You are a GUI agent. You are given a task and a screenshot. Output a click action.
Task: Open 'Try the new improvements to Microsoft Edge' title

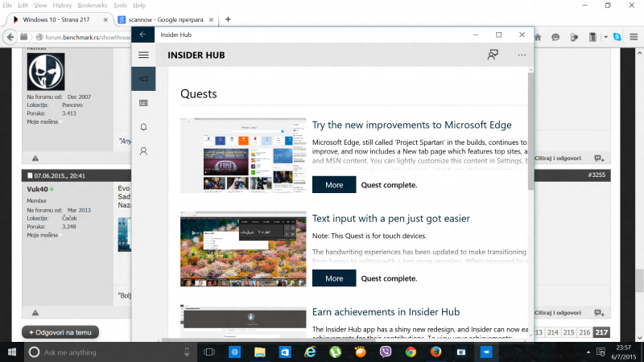pyautogui.click(x=411, y=125)
